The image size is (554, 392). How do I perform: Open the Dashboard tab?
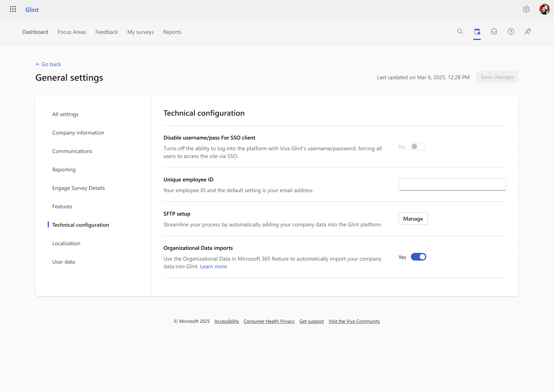tap(35, 32)
